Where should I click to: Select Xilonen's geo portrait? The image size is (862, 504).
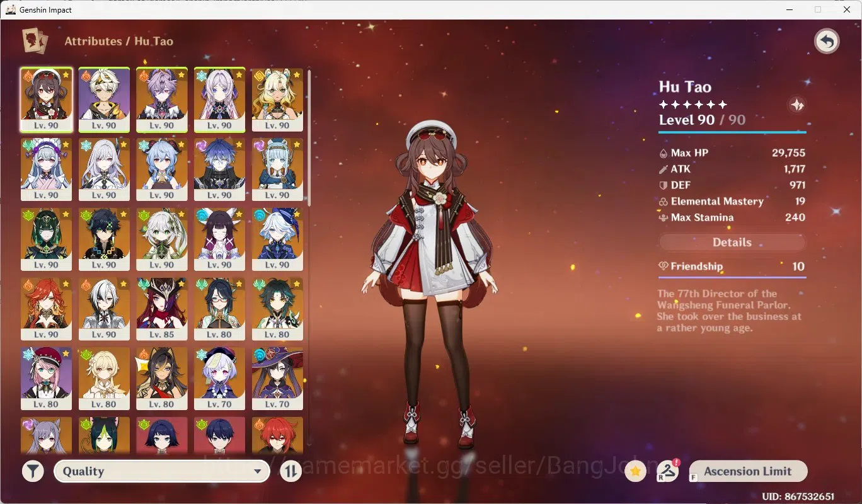coord(278,100)
